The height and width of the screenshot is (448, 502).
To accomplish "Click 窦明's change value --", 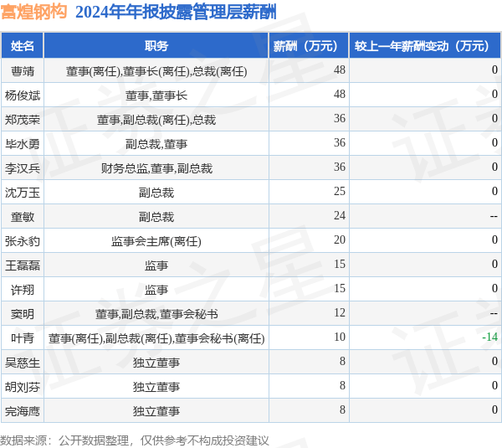I will (494, 314).
